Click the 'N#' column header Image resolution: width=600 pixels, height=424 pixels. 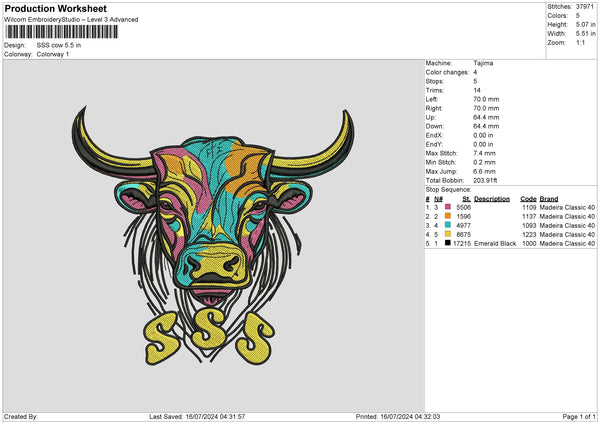(x=439, y=199)
